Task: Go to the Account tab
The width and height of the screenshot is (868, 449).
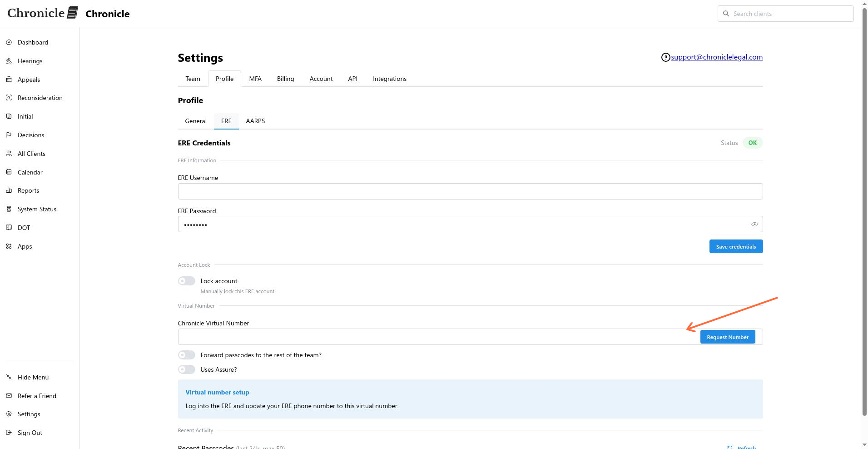Action: 321,79
